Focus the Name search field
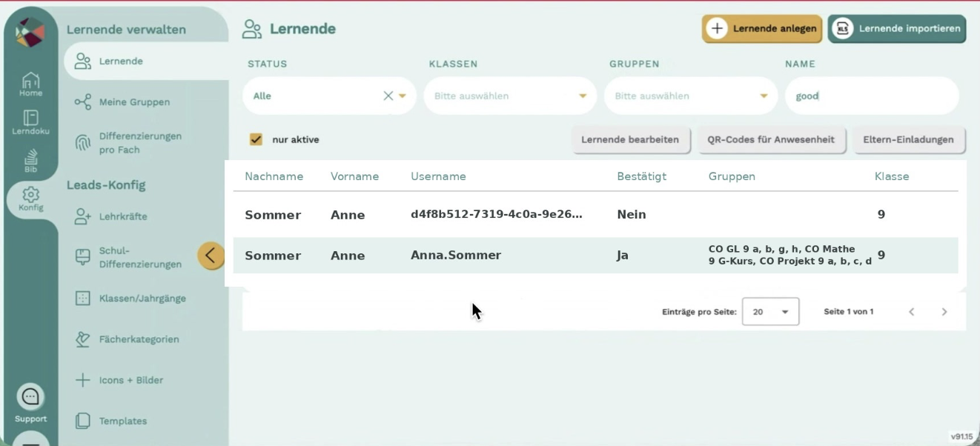This screenshot has height=446, width=980. 872,96
